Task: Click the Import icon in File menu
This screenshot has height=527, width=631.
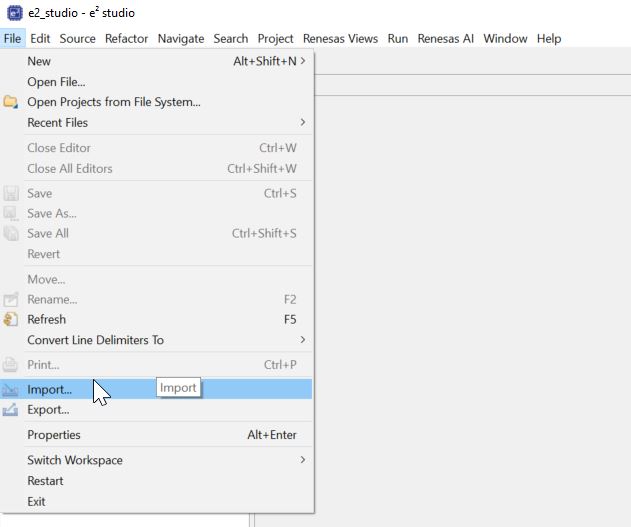Action: tap(10, 389)
